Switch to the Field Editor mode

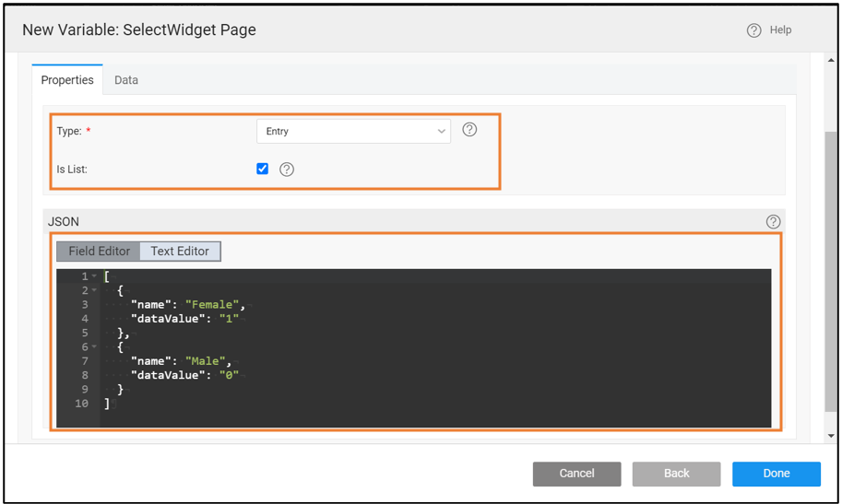click(99, 251)
